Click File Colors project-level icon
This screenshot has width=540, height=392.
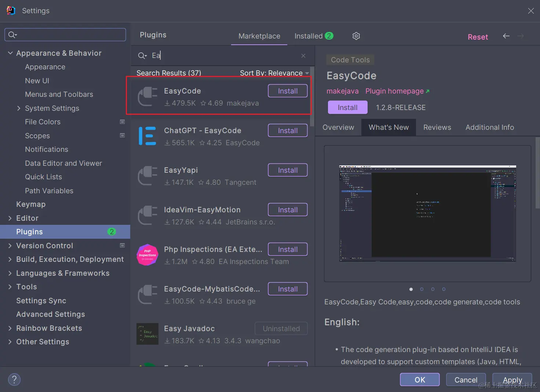tap(123, 122)
